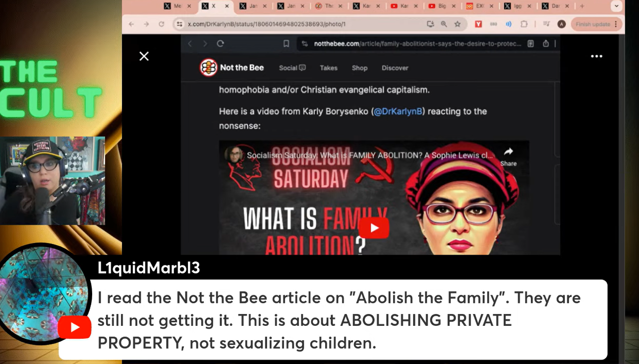Switch to the Mei browser tab

click(x=177, y=6)
